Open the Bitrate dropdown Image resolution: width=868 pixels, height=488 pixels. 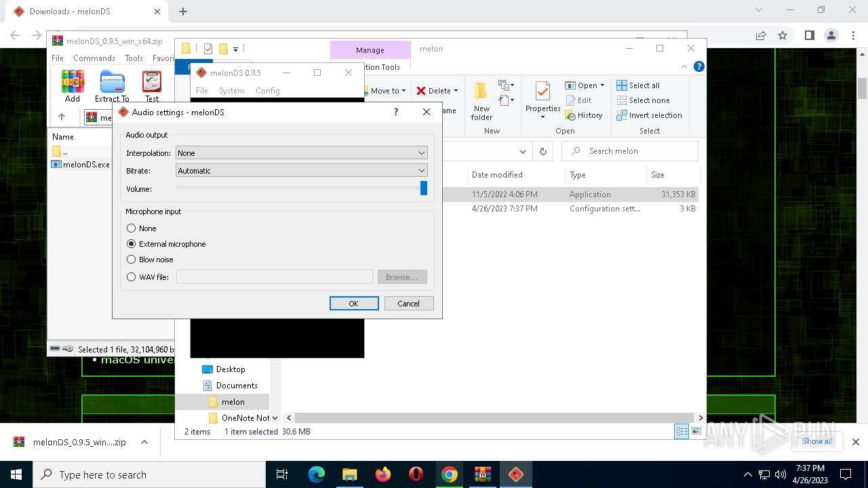pos(302,171)
